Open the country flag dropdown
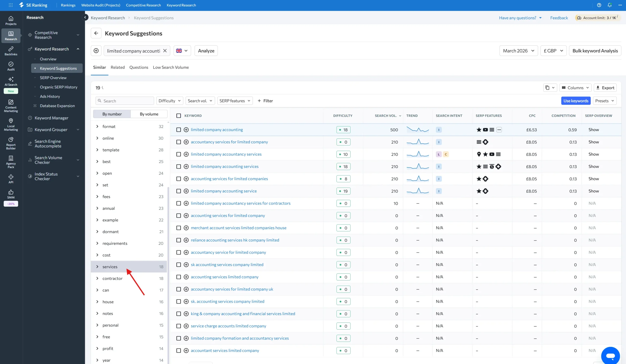Viewport: 626px width, 364px height. [182, 51]
